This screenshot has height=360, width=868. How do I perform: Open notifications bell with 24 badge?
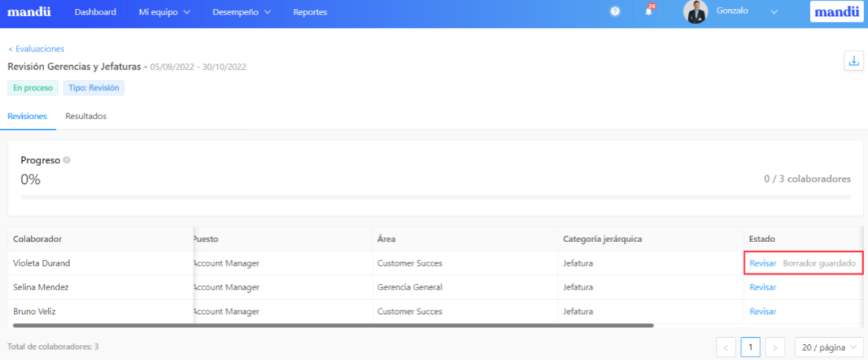point(649,11)
